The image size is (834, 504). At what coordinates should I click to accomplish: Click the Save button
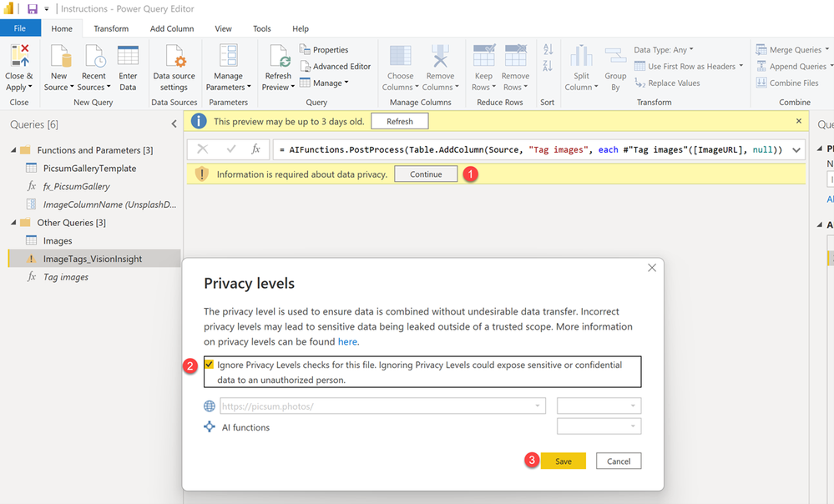coord(564,461)
